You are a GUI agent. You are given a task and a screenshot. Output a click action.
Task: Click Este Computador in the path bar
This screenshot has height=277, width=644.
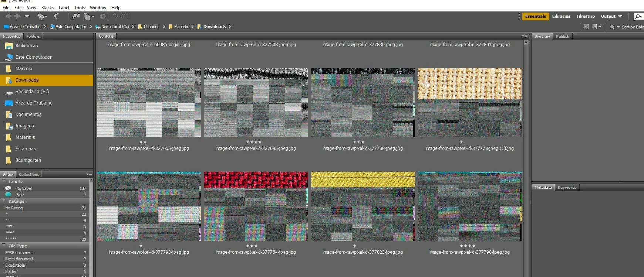point(68,27)
